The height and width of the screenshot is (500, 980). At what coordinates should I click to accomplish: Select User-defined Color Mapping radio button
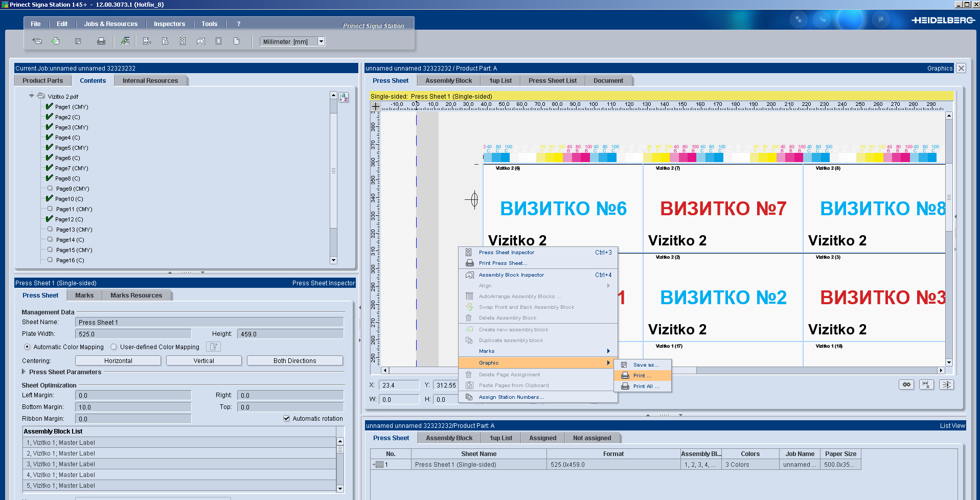click(113, 347)
